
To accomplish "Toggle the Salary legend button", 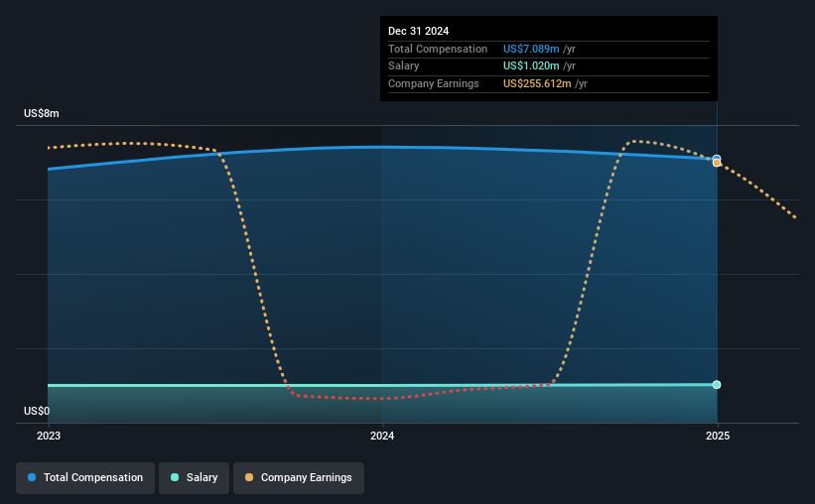I will click(x=194, y=478).
